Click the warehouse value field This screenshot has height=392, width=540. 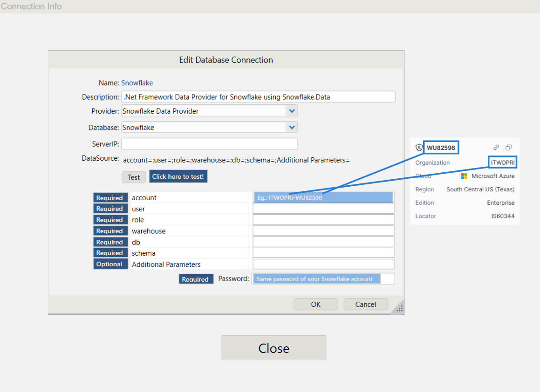(323, 231)
